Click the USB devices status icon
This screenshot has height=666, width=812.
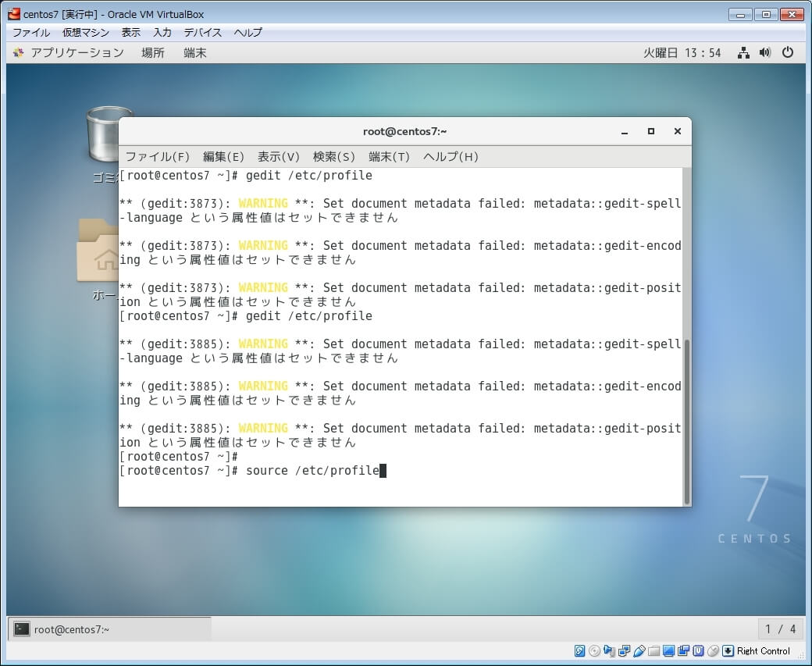point(639,651)
